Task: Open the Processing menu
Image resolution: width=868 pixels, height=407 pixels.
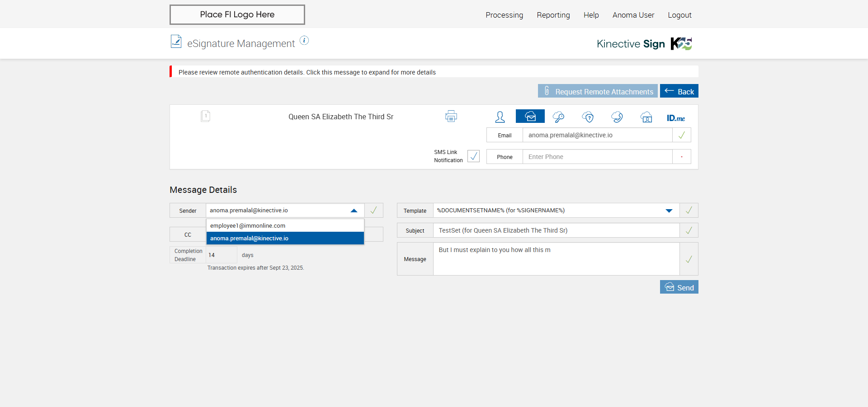Action: coord(504,15)
